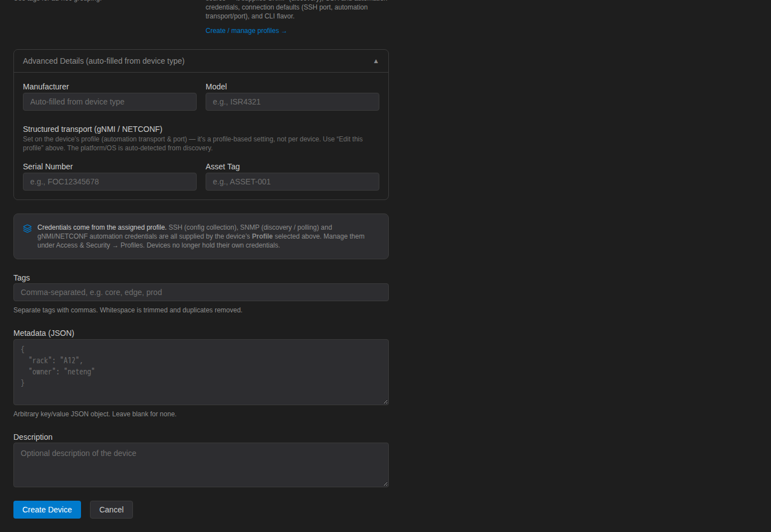Click the Serial Number label
Image resolution: width=771 pixels, height=532 pixels.
(48, 167)
